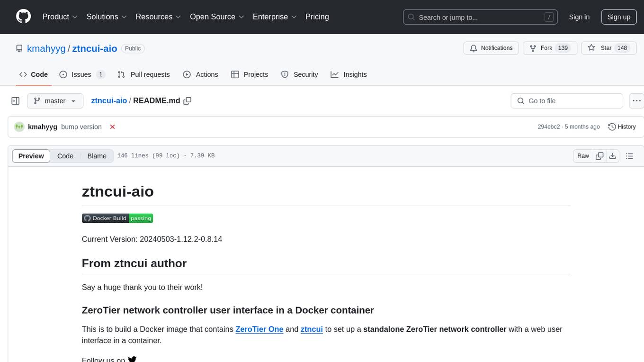Viewport: 644px width, 362px height.
Task: Copy raw file contents
Action: click(x=600, y=156)
